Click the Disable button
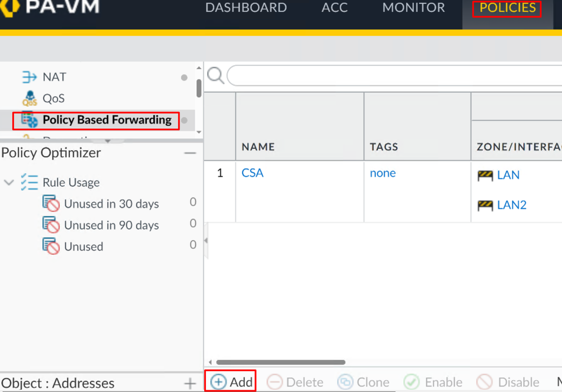The image size is (562, 392). 508,382
